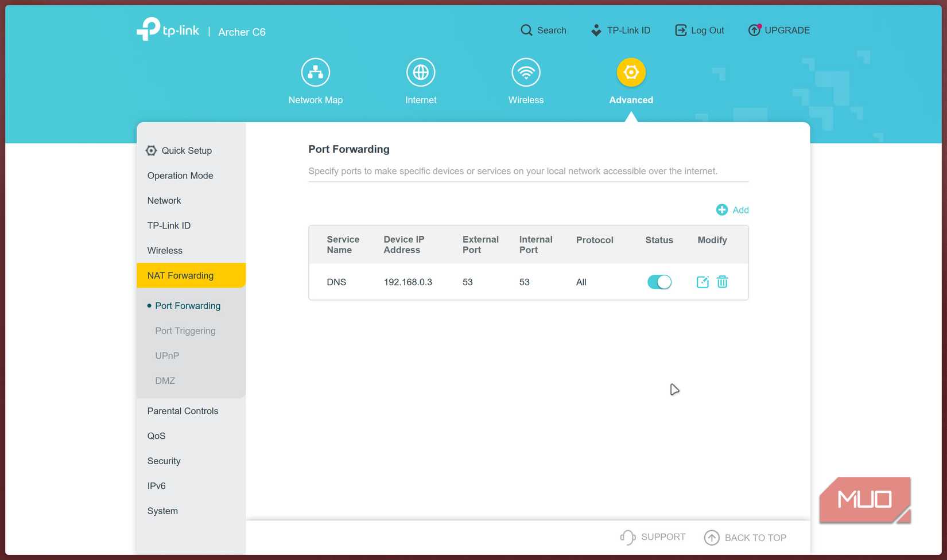Open Operation Mode in sidebar
This screenshot has height=560, width=947.
click(180, 176)
